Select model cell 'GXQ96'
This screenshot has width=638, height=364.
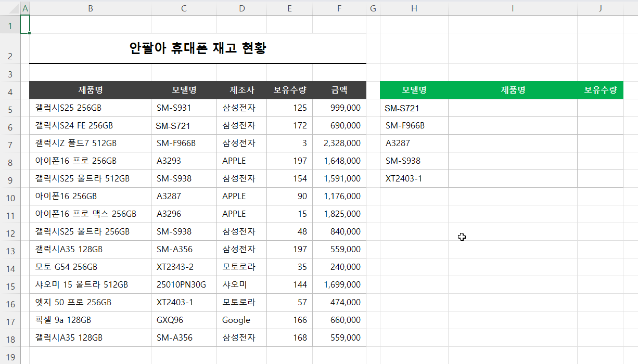coord(184,320)
